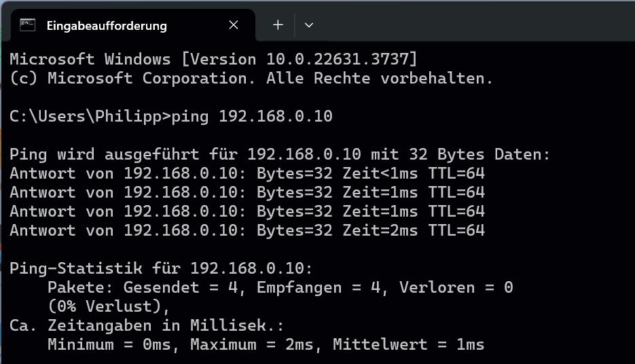Click the Zeit=2ms value in the last reply

point(380,230)
